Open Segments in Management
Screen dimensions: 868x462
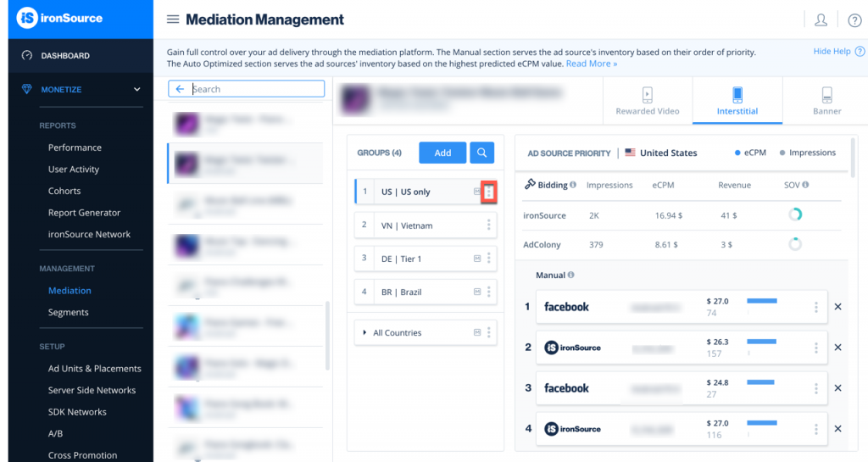click(68, 312)
